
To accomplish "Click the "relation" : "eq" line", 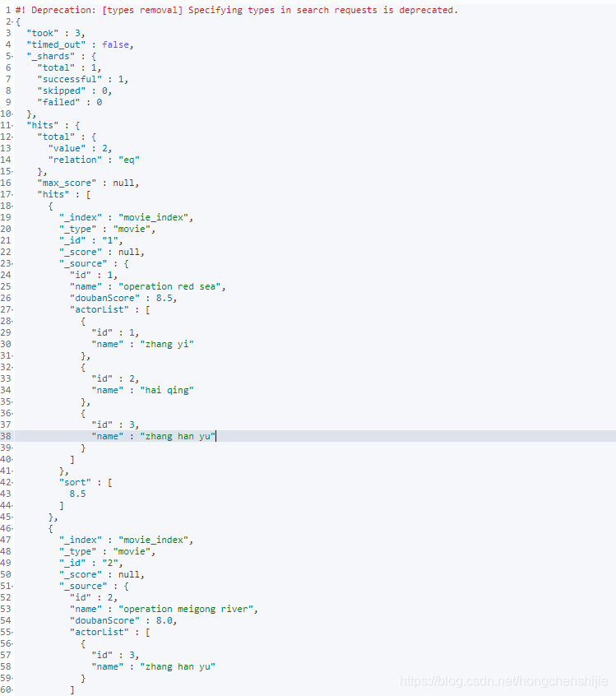I will pyautogui.click(x=94, y=160).
